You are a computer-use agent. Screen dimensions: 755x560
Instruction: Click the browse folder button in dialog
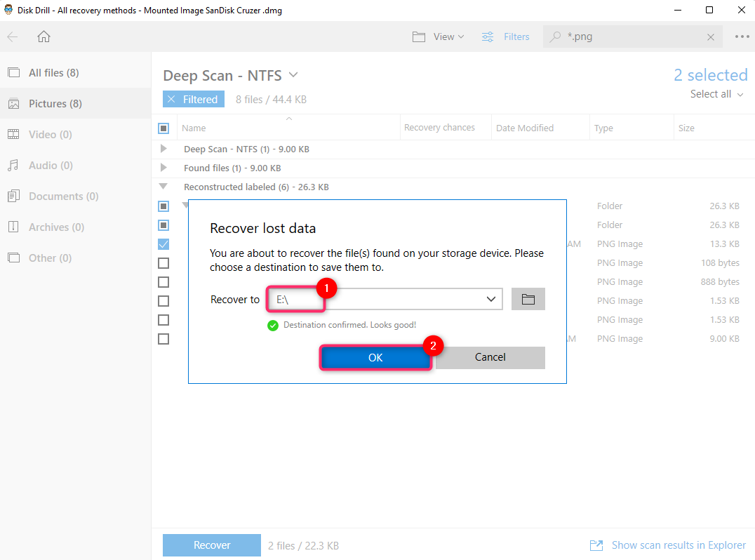click(x=528, y=299)
